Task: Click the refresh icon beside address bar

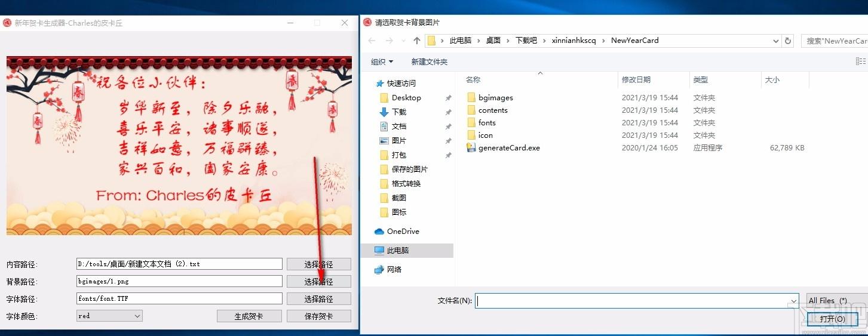Action: 788,41
